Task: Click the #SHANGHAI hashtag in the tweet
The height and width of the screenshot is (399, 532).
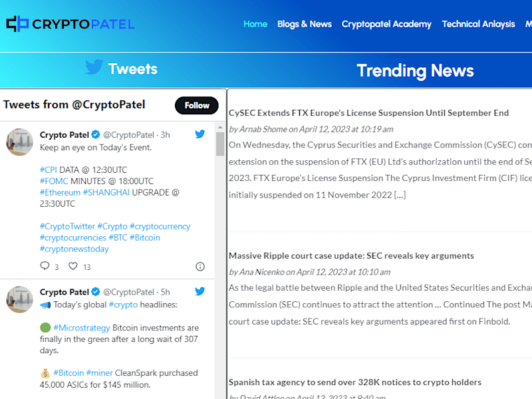Action: pyautogui.click(x=106, y=192)
